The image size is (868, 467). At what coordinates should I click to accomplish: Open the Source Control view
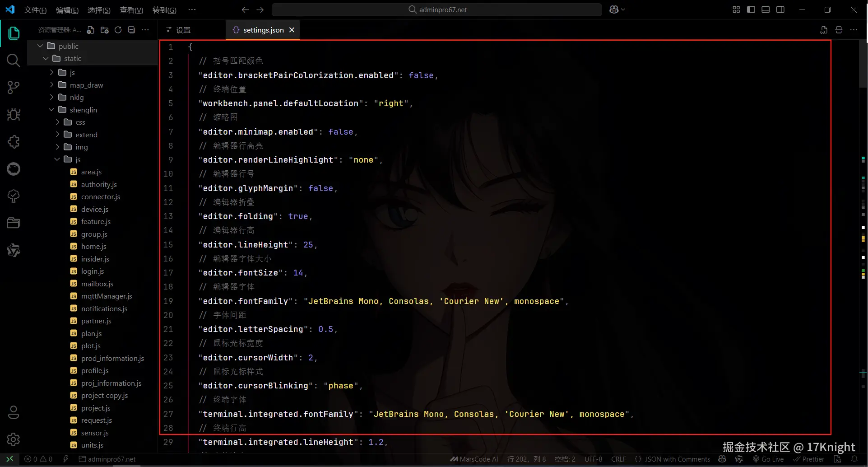coord(14,87)
